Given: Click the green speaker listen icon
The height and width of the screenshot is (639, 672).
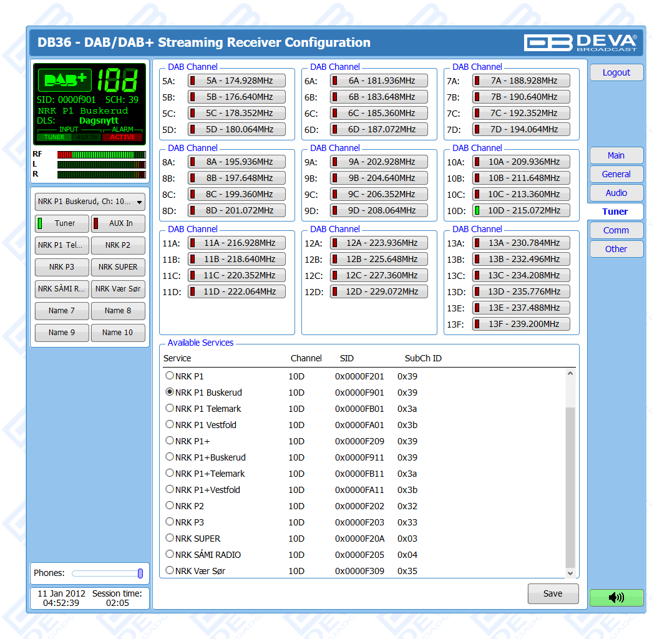Looking at the screenshot, I should pyautogui.click(x=616, y=597).
